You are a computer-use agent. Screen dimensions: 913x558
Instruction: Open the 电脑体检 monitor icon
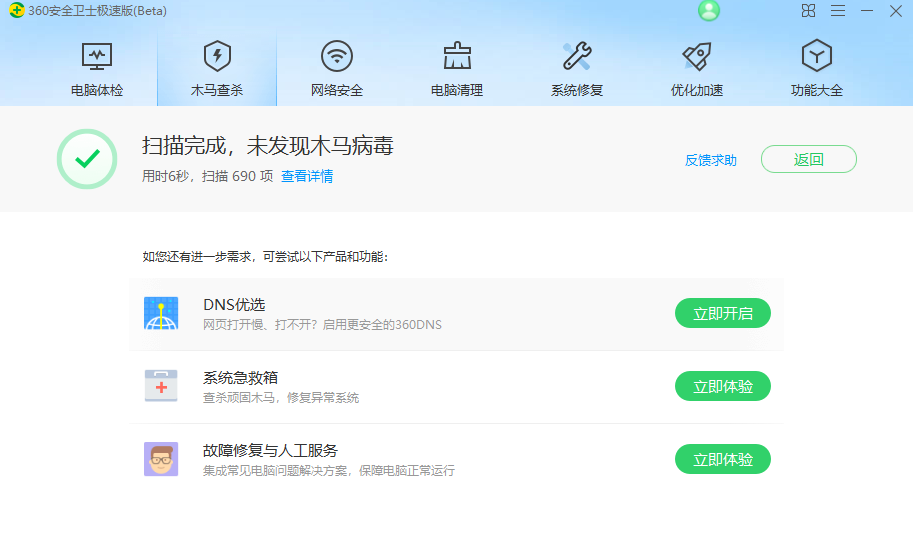pyautogui.click(x=97, y=56)
